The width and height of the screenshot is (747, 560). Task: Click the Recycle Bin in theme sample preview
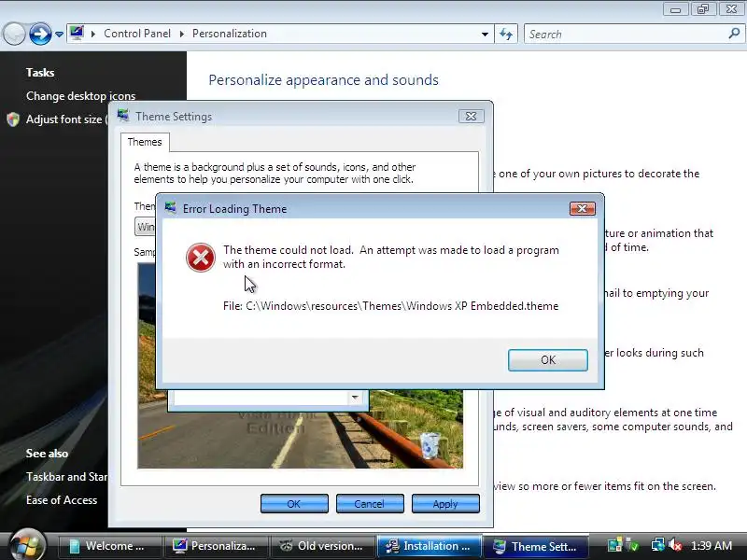(x=430, y=444)
